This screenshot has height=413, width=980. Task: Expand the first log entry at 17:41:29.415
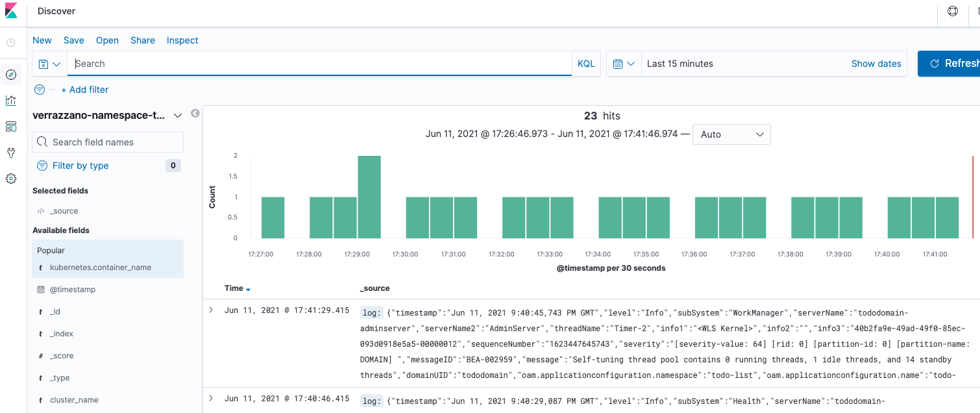[211, 310]
